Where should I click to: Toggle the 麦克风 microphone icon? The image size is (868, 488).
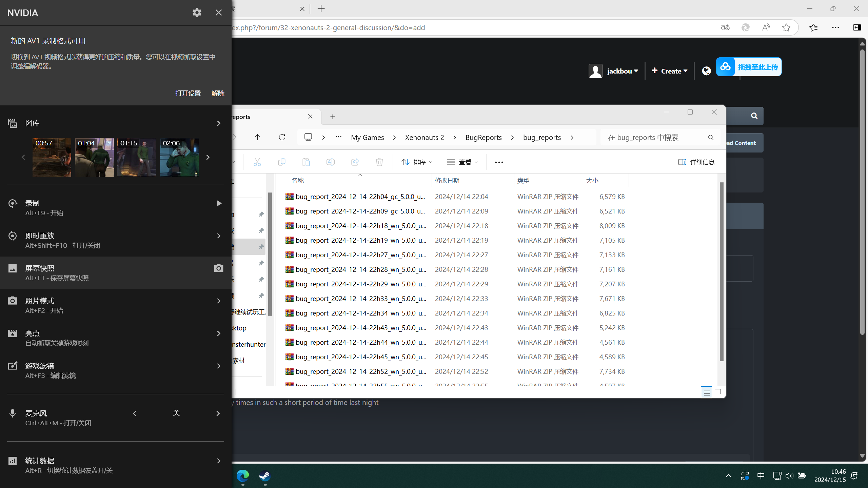13,413
